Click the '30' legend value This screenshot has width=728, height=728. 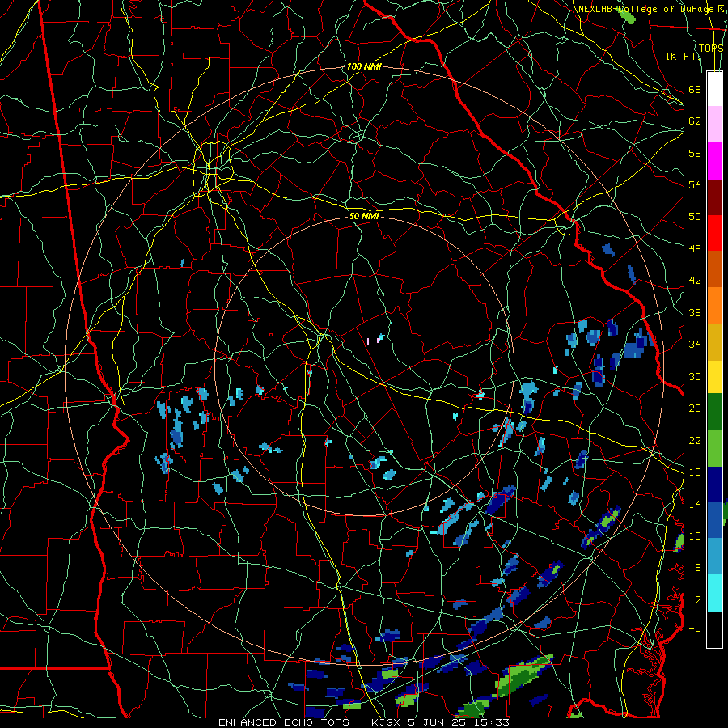(x=695, y=376)
